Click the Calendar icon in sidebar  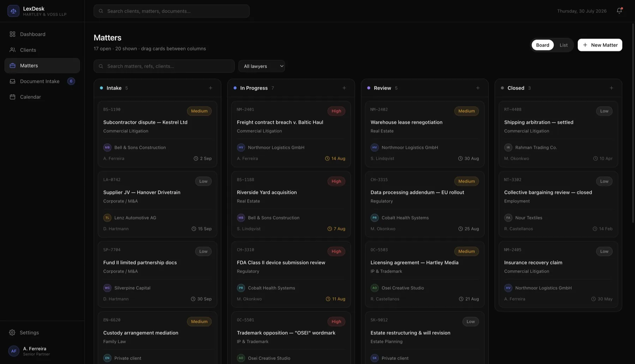tap(12, 97)
